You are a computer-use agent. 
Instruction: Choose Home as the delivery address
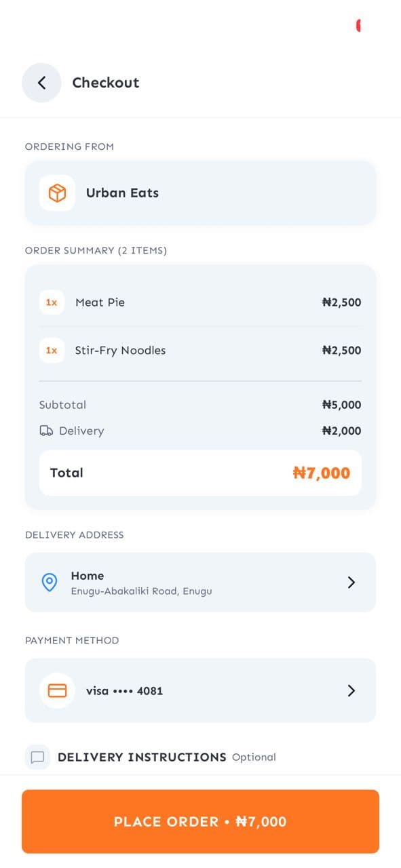[200, 582]
